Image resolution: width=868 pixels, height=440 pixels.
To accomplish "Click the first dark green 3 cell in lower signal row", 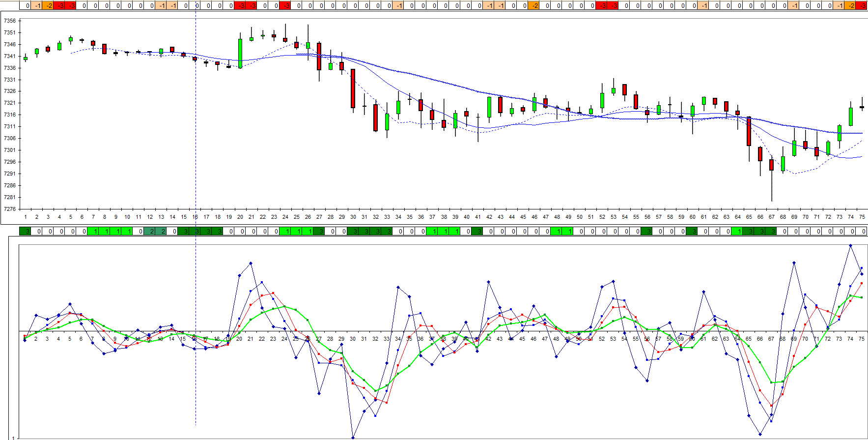I will pos(25,231).
